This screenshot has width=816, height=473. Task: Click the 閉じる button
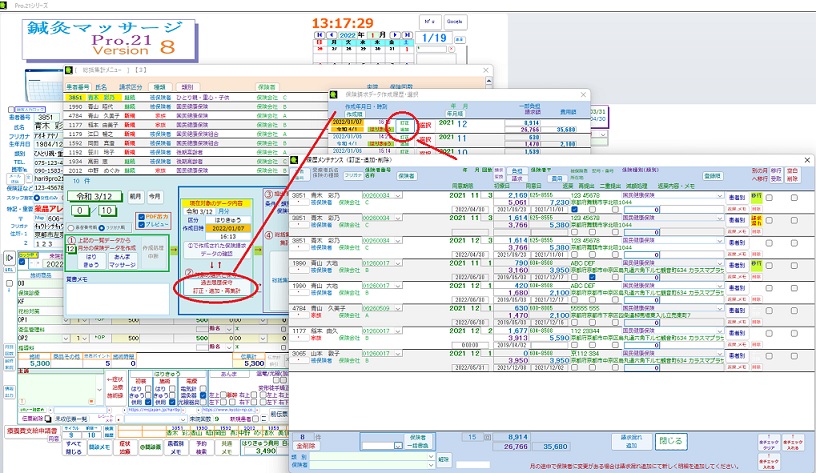(671, 441)
